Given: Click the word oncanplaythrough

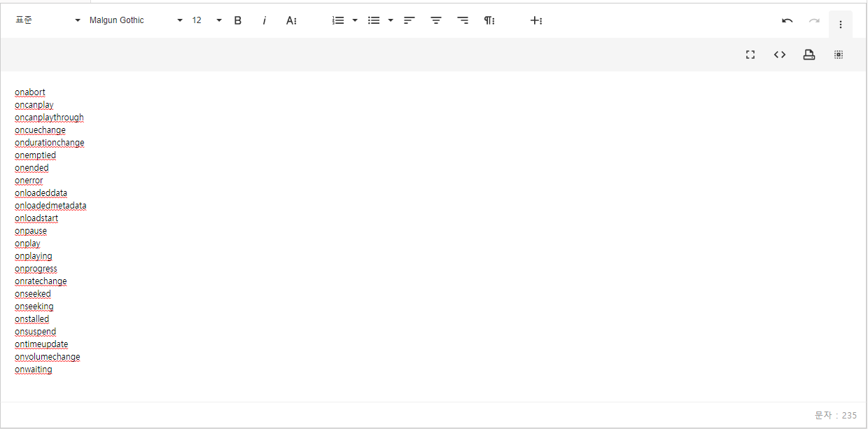Looking at the screenshot, I should click(x=49, y=118).
